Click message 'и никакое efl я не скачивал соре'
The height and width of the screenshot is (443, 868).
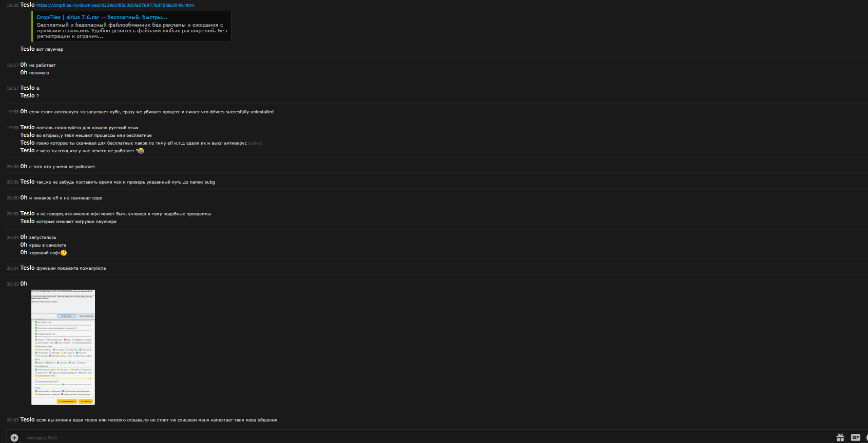pyautogui.click(x=66, y=198)
